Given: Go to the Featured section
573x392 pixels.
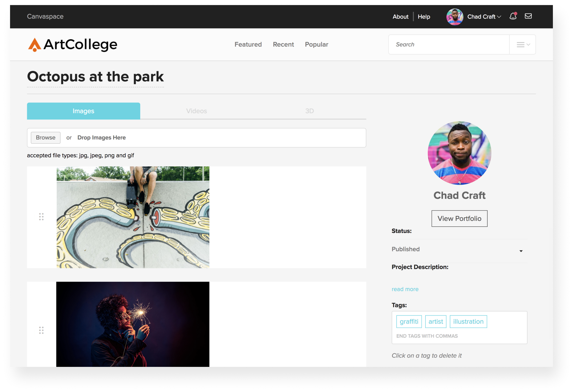Looking at the screenshot, I should (x=248, y=44).
